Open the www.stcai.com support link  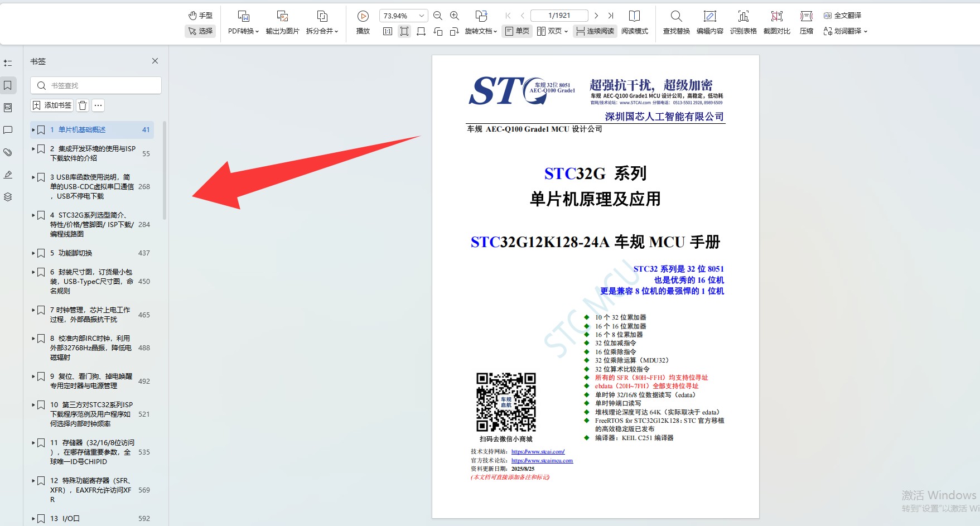[538, 452]
